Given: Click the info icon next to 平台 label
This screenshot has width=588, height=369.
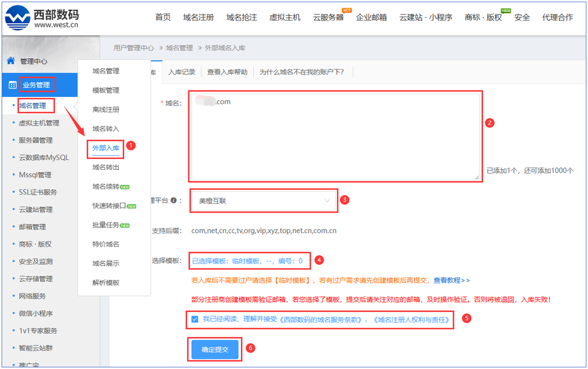Looking at the screenshot, I should coord(174,200).
